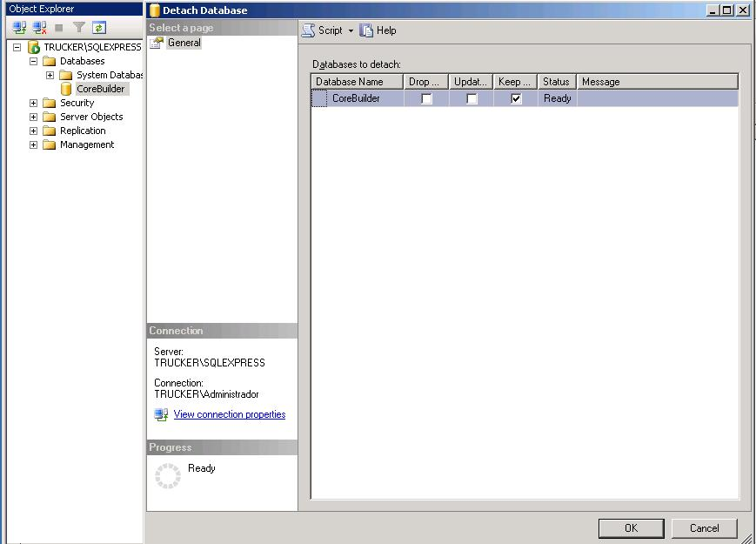Click the Ready status cell in grid

558,98
